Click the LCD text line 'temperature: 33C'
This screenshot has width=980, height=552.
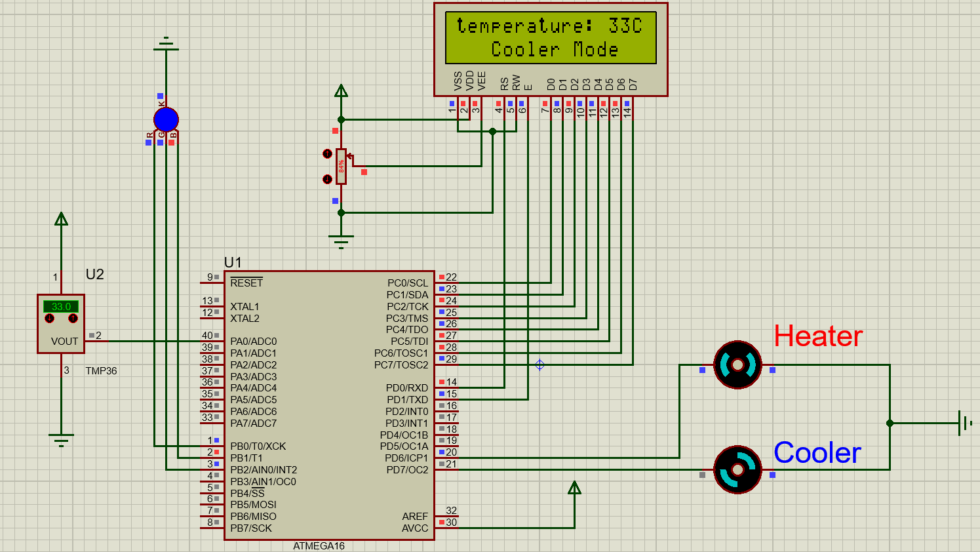549,26
